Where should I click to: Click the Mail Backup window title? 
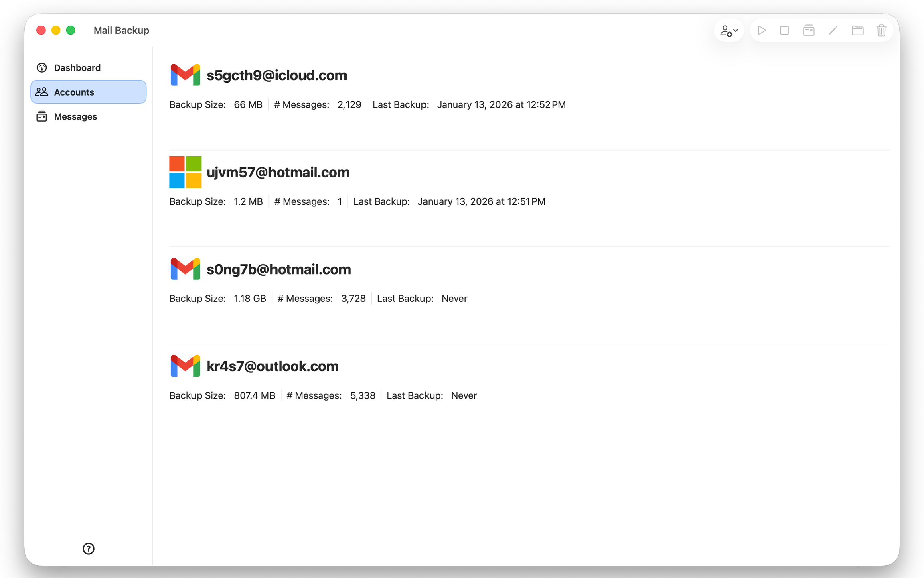pyautogui.click(x=121, y=31)
